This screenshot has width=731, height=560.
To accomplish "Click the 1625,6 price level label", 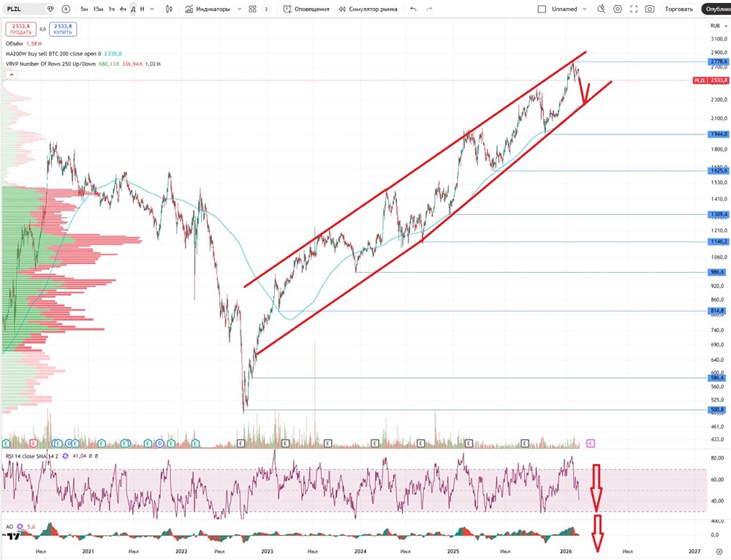I will 719,170.
